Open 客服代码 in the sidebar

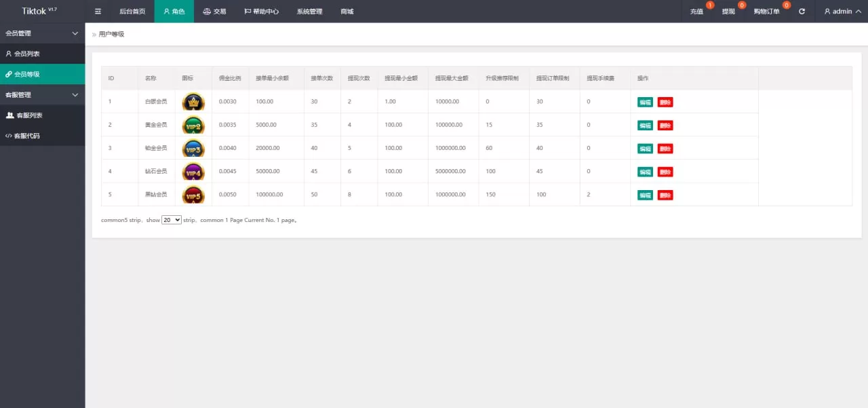click(x=27, y=136)
